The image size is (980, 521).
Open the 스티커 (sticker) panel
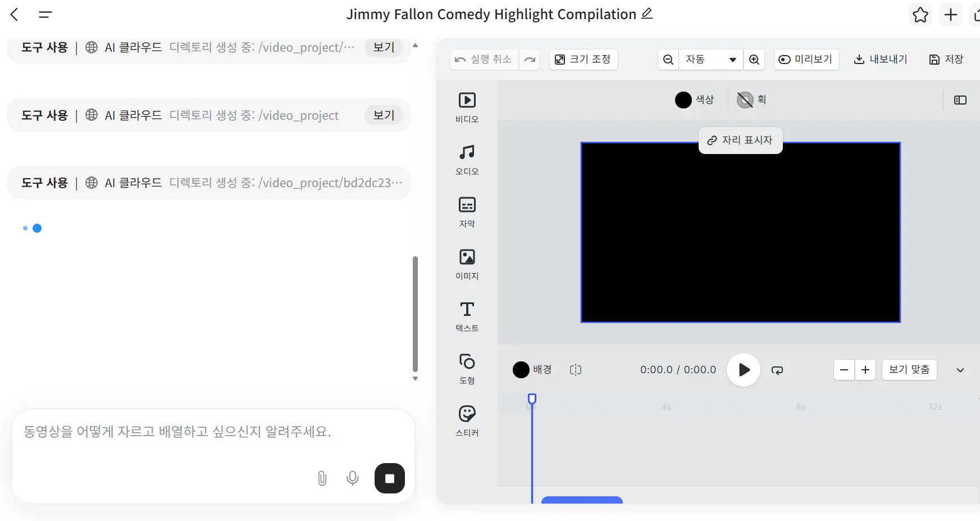point(467,421)
